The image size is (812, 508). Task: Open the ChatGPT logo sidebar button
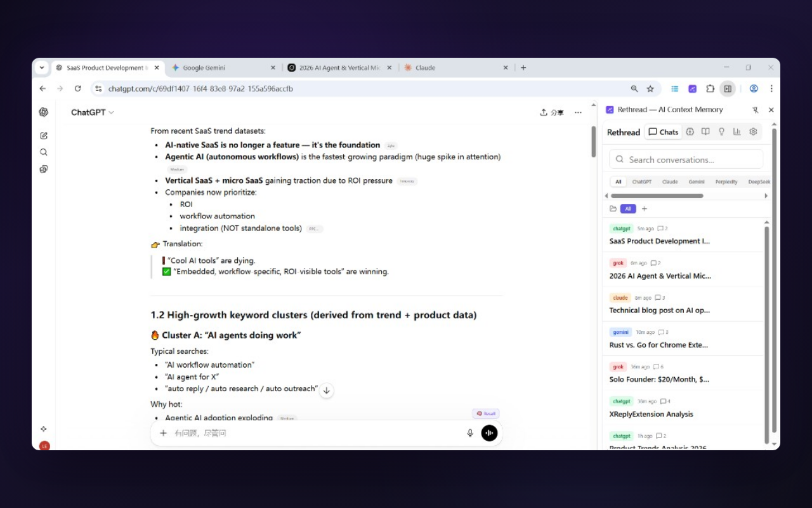pos(43,112)
